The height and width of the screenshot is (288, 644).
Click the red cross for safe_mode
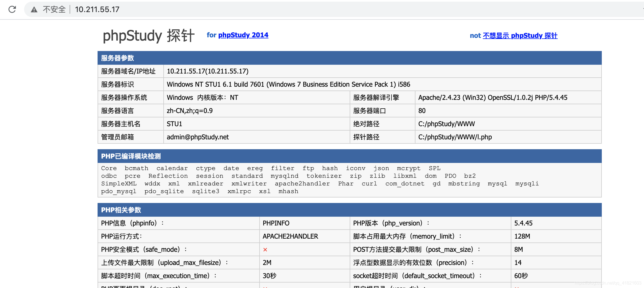(x=265, y=250)
